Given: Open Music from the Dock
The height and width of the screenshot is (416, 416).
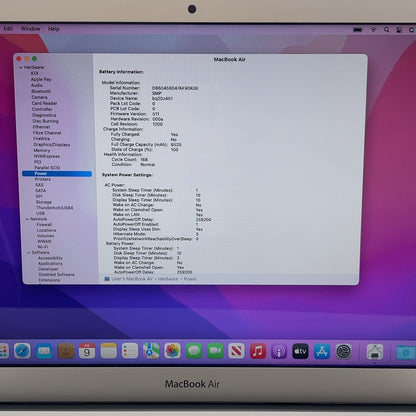Looking at the screenshot, I should pos(258,351).
